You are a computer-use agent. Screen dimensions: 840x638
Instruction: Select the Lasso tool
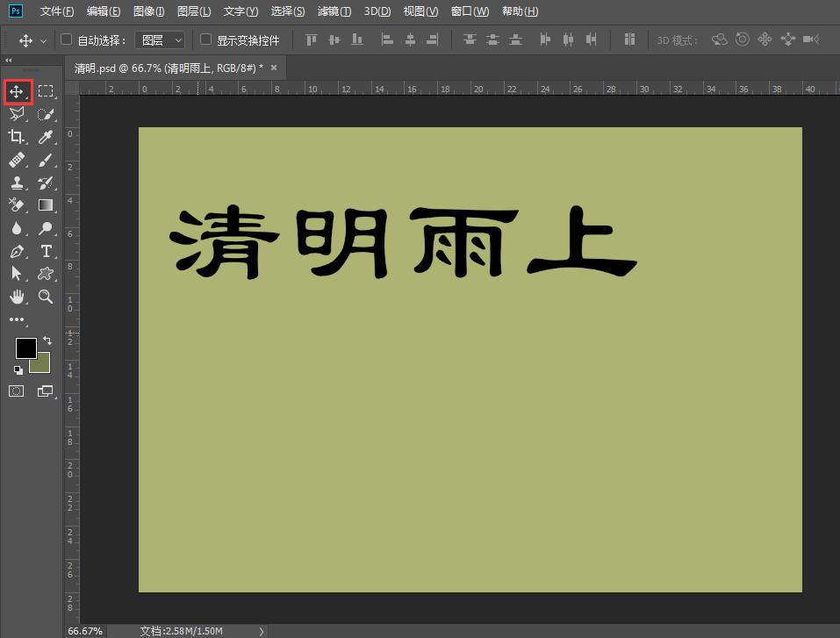pyautogui.click(x=18, y=113)
